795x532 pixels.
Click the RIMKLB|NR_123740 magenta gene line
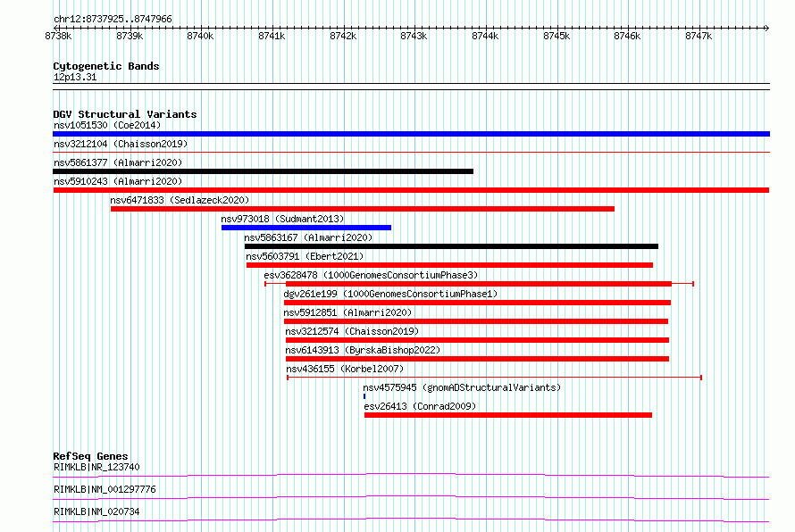tap(411, 475)
